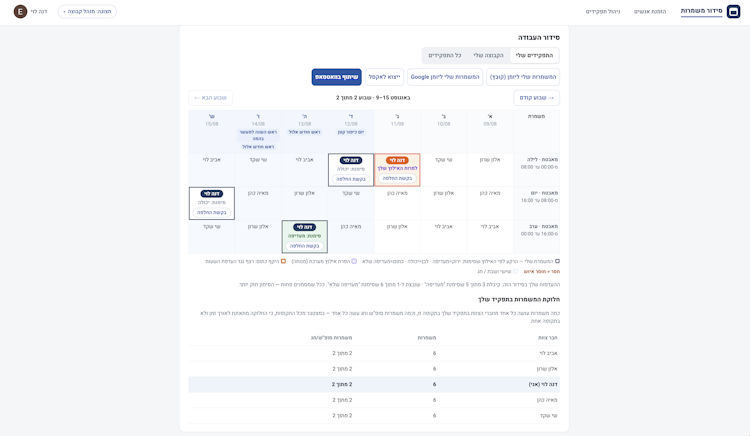Click the week range 'באוגוסט 9–15' label
Viewport: 750px width, 436px height.
pyautogui.click(x=393, y=98)
